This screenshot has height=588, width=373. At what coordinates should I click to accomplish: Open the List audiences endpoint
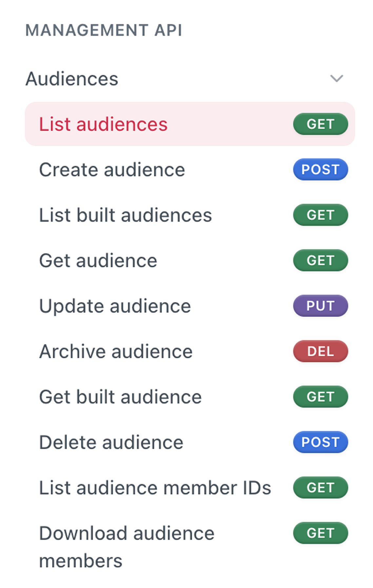pos(190,124)
